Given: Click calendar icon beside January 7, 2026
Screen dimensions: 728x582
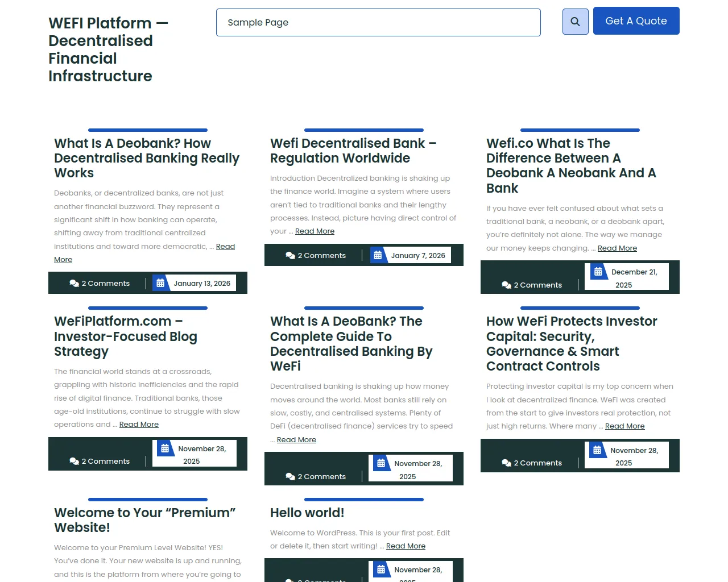Looking at the screenshot, I should [x=378, y=255].
